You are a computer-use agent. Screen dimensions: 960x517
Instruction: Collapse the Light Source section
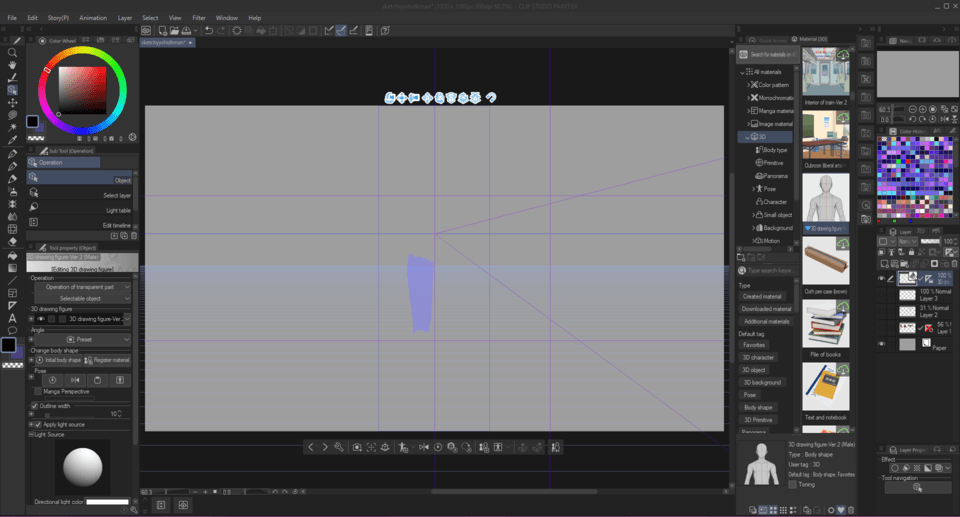coord(31,434)
